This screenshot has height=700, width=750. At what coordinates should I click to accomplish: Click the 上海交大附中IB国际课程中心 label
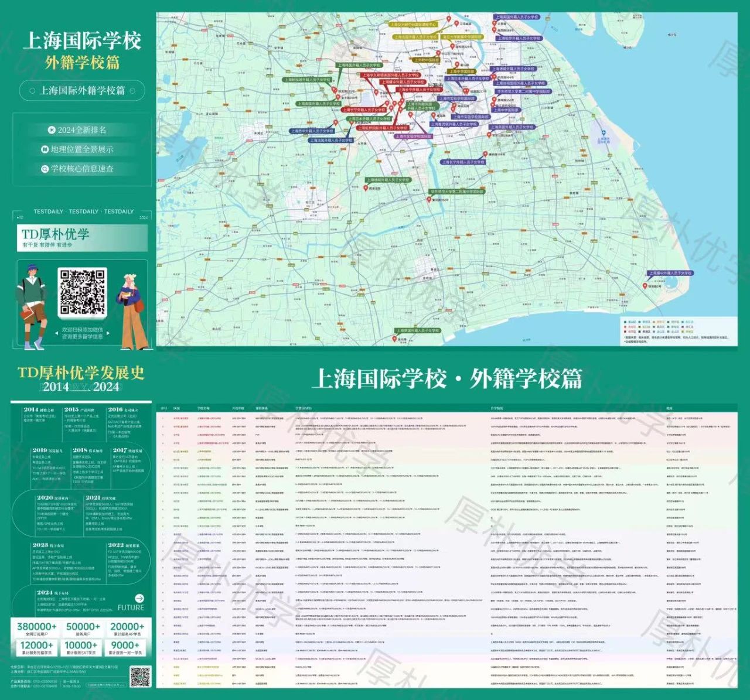click(414, 25)
